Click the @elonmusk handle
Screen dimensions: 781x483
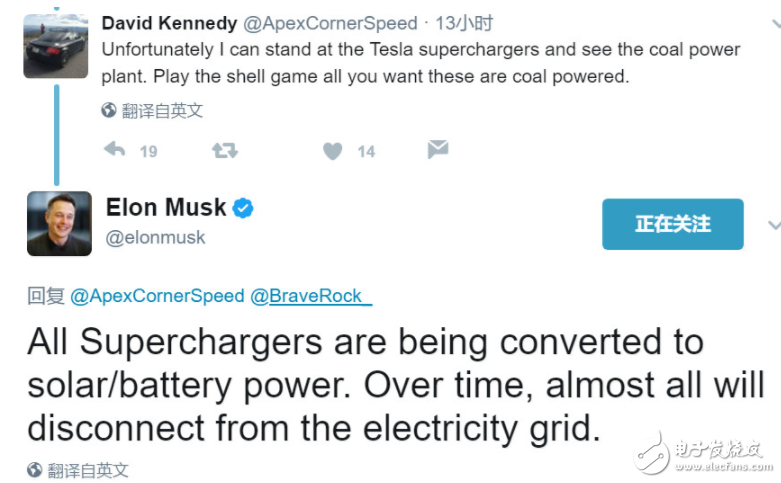tap(155, 237)
